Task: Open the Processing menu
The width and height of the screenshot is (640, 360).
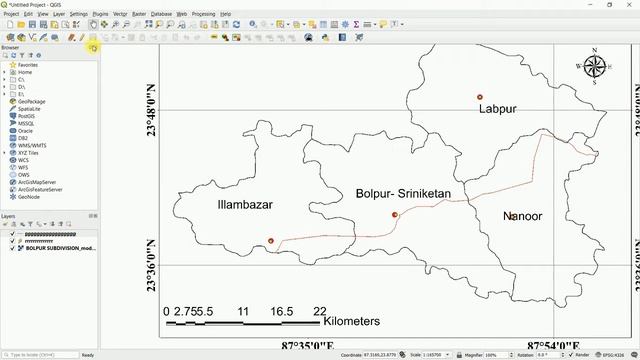Action: click(203, 14)
